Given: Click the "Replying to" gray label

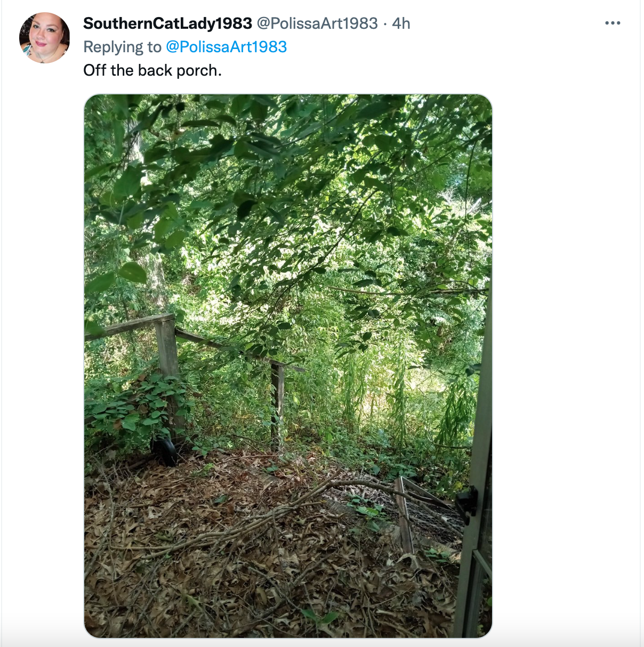Looking at the screenshot, I should (x=122, y=47).
